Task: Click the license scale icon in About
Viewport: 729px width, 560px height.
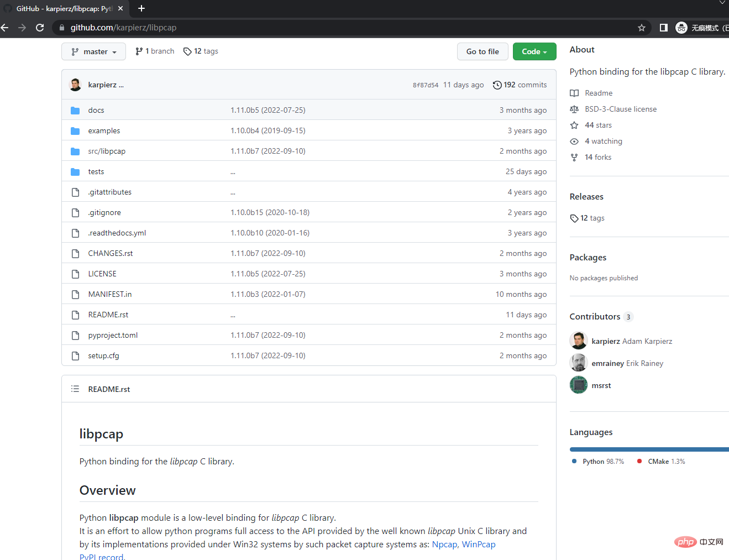Action: click(x=575, y=109)
